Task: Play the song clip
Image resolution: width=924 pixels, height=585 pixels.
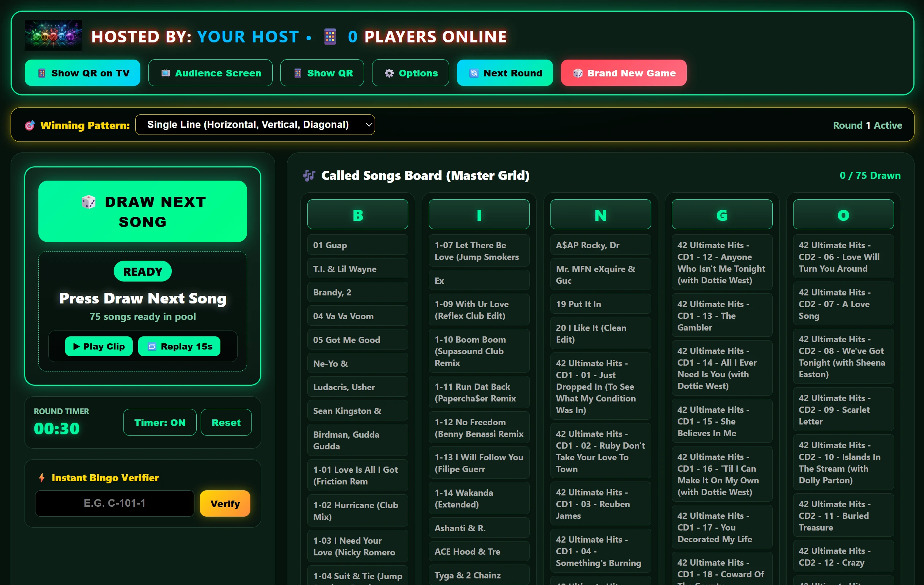Action: [99, 347]
